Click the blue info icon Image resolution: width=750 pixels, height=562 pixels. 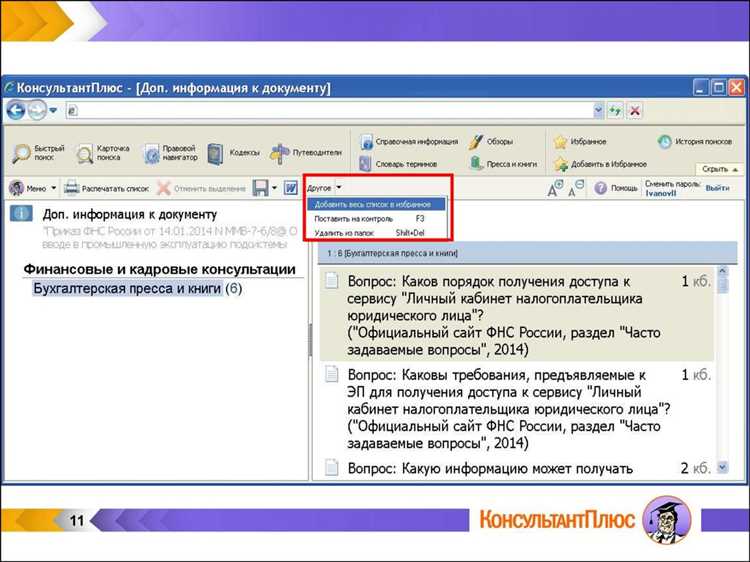[x=21, y=214]
